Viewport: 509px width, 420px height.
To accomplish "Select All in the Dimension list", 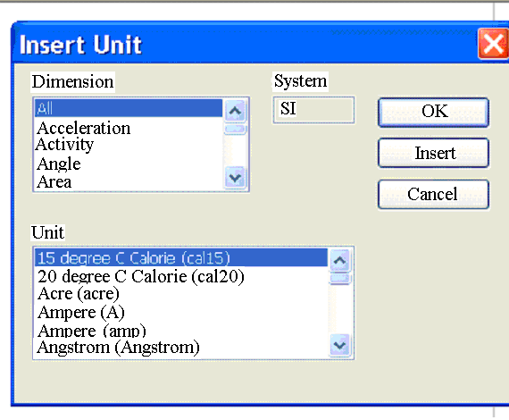I will click(x=129, y=108).
